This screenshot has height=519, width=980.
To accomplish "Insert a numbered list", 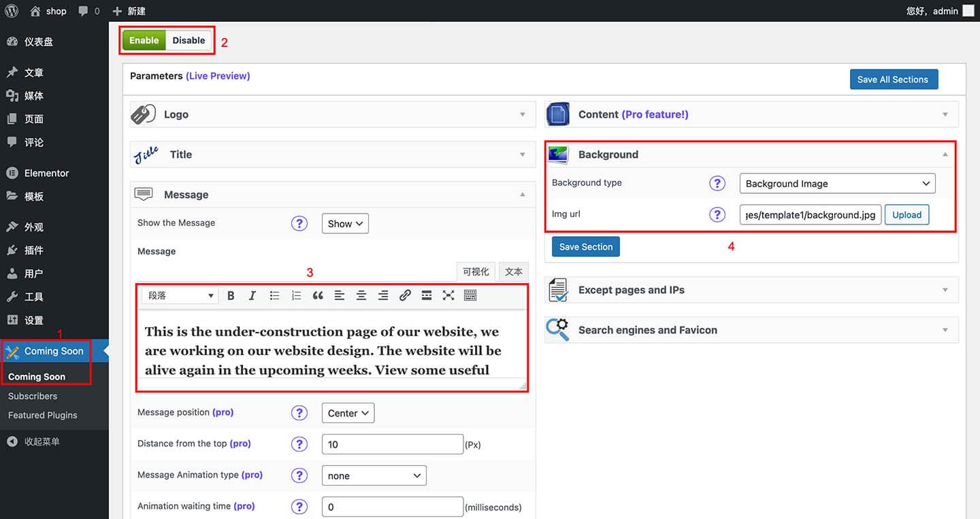I will coord(296,295).
